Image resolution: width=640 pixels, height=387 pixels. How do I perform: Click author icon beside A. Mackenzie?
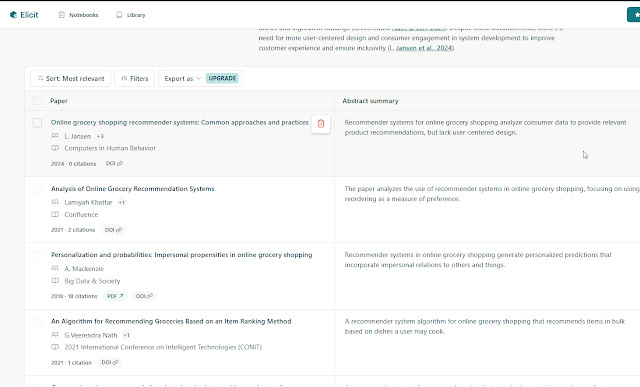point(55,268)
